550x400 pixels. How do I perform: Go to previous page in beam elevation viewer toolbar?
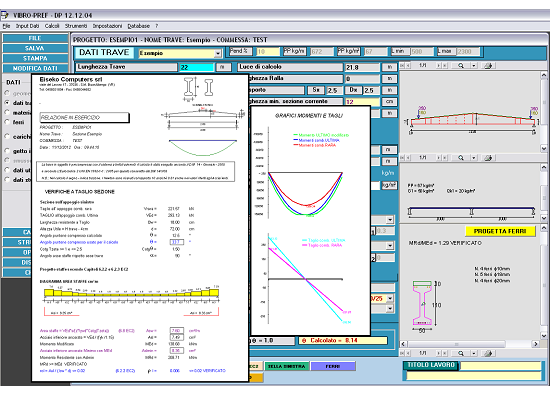(x=407, y=66)
